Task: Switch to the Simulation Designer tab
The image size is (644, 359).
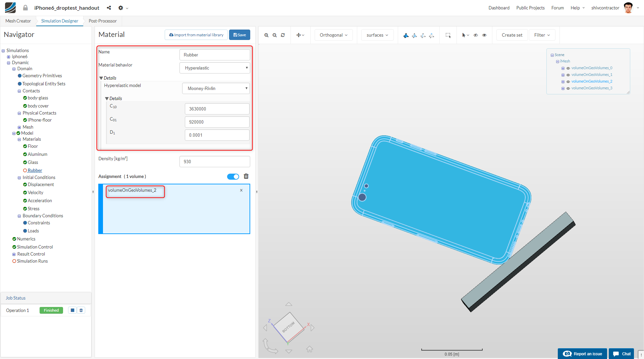Action: 60,21
